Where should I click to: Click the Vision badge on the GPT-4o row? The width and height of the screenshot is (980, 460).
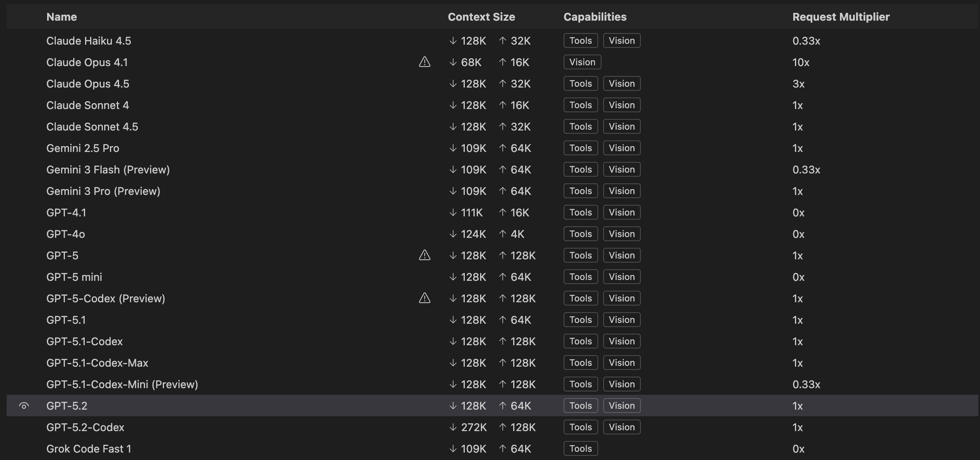[622, 234]
